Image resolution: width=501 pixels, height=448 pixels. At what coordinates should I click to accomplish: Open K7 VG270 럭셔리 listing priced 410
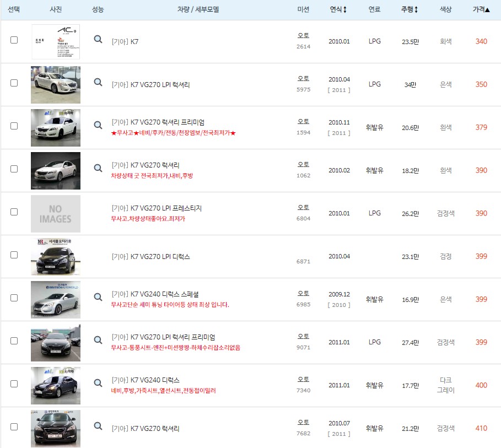[146, 429]
